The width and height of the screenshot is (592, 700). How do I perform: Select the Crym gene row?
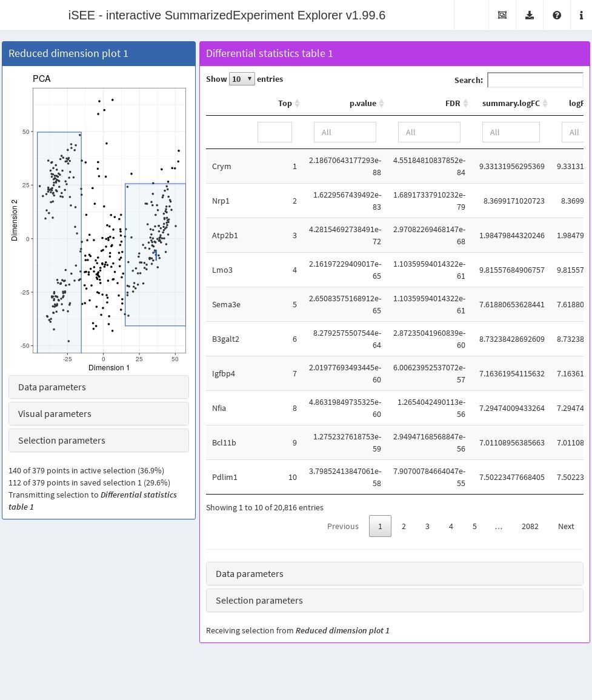[x=394, y=166]
